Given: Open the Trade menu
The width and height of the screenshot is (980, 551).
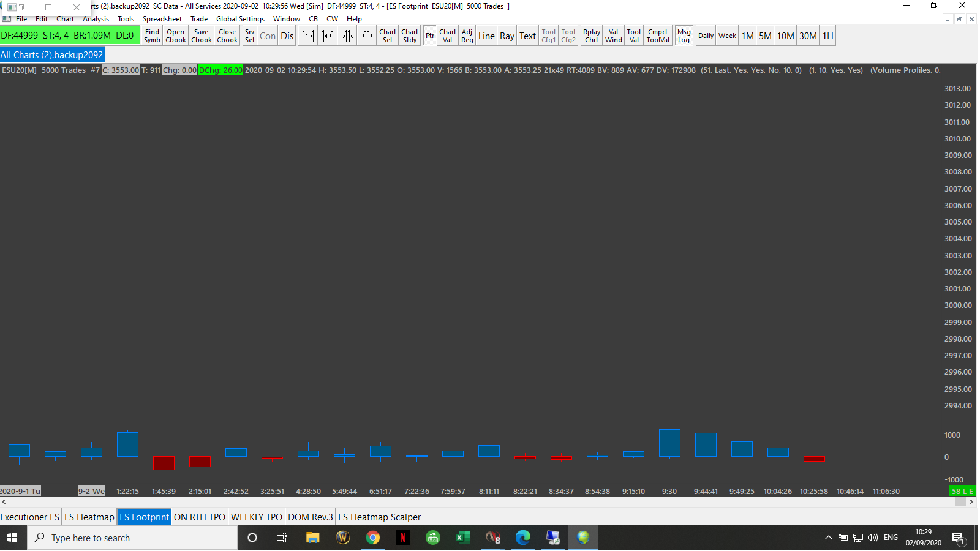Looking at the screenshot, I should pyautogui.click(x=199, y=19).
